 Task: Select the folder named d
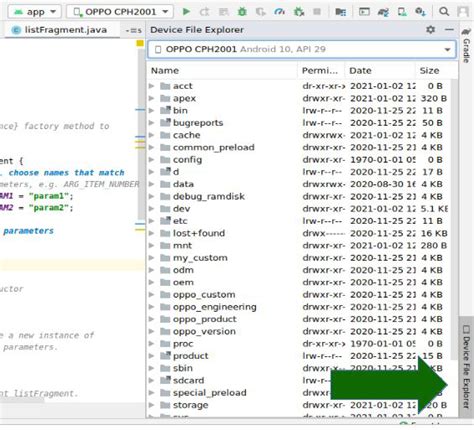298,172
